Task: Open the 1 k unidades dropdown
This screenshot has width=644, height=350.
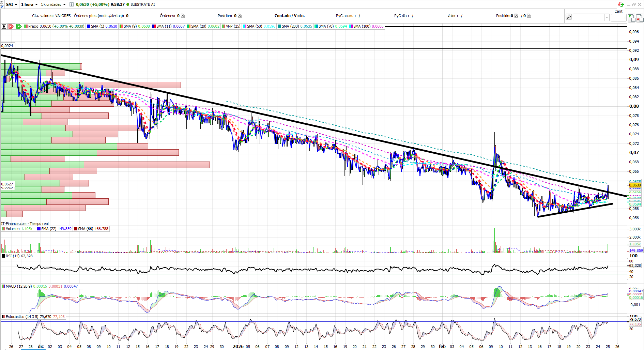Action: pyautogui.click(x=53, y=4)
